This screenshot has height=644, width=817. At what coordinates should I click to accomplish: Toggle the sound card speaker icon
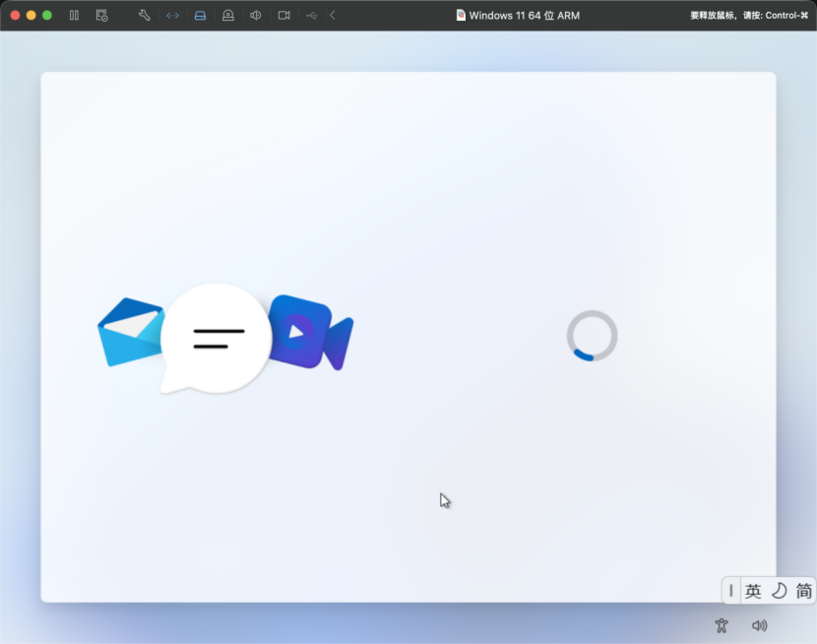tap(255, 15)
